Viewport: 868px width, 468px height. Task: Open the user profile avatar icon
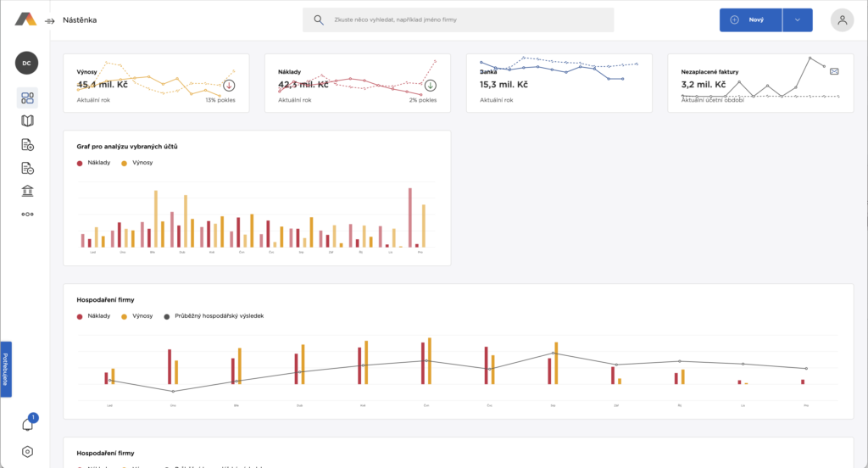pos(842,20)
